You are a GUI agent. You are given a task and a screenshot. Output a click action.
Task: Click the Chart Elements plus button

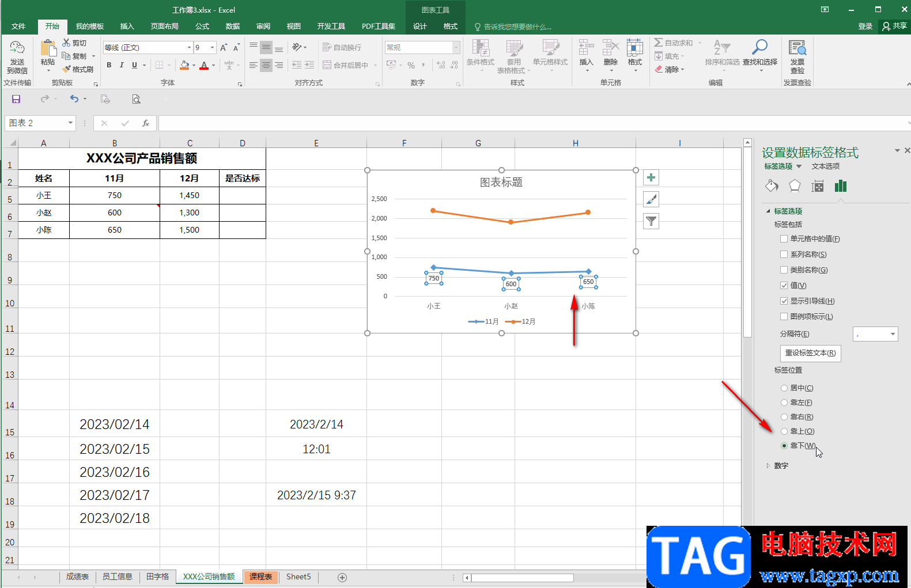651,177
